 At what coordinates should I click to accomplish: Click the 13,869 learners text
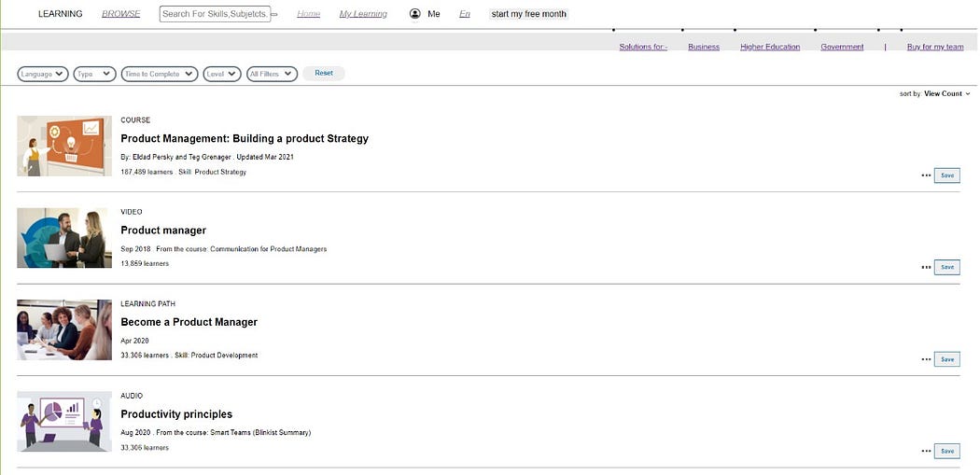point(145,264)
